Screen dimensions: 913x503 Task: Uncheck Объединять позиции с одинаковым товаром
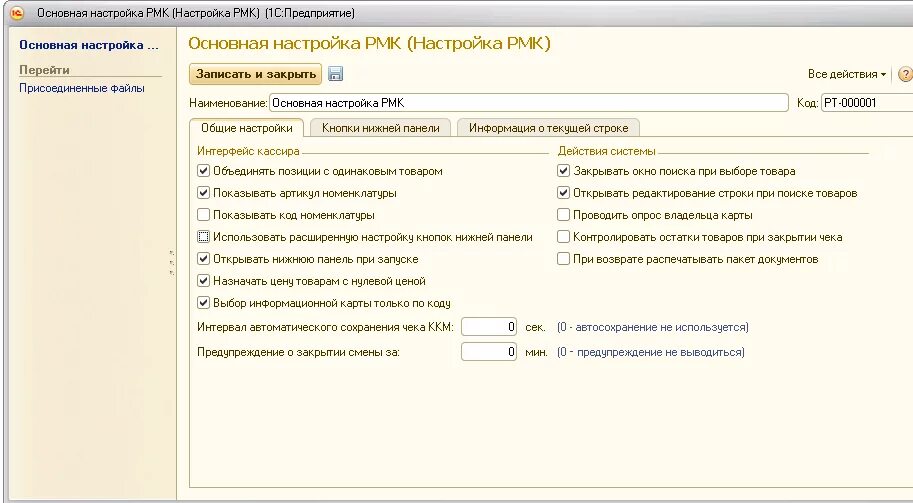pyautogui.click(x=203, y=171)
